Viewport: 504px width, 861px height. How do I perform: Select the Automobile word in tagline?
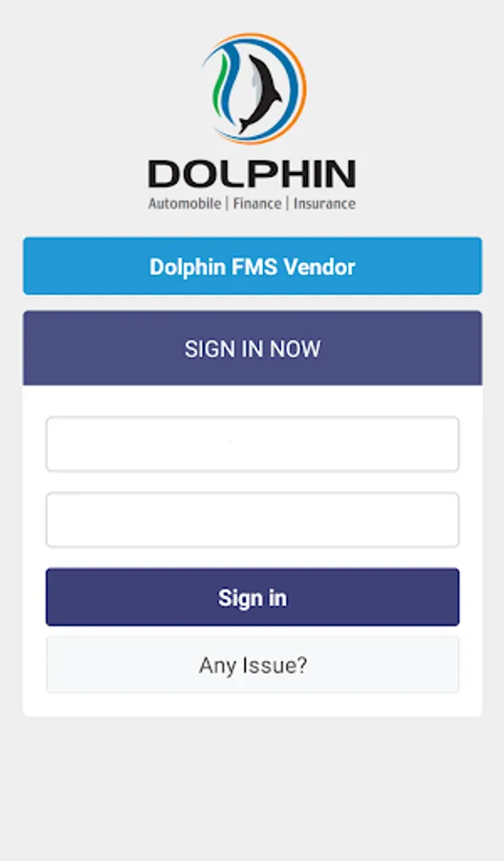(185, 204)
